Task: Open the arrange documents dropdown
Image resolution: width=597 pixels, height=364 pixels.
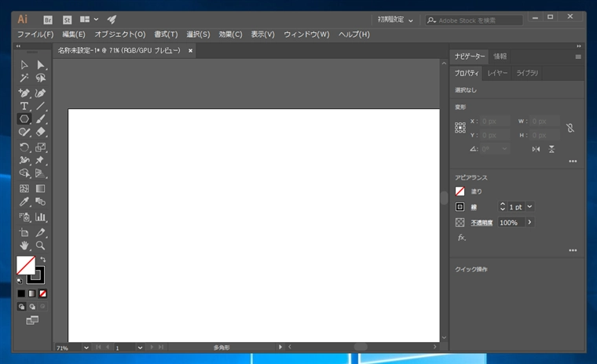Action: (89, 20)
